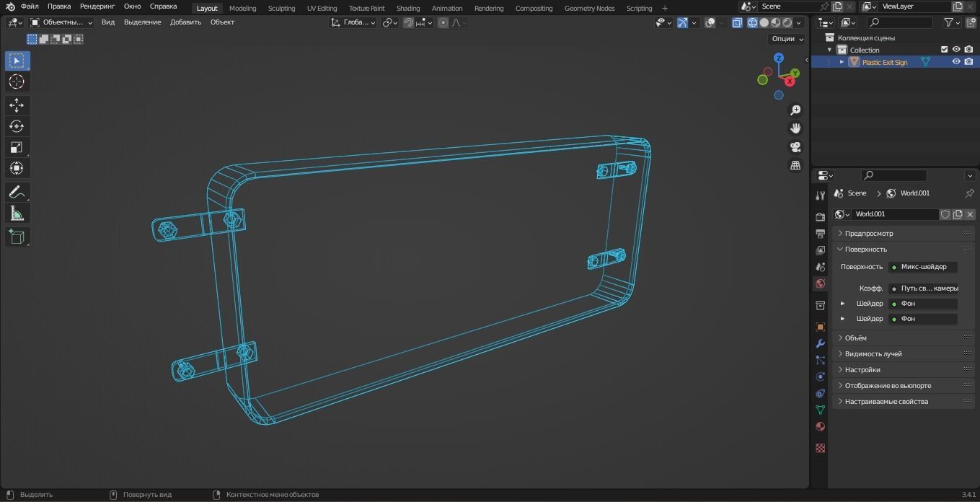The width and height of the screenshot is (980, 502).
Task: Disable Plastic Exit Sign render camera icon
Action: pyautogui.click(x=968, y=62)
